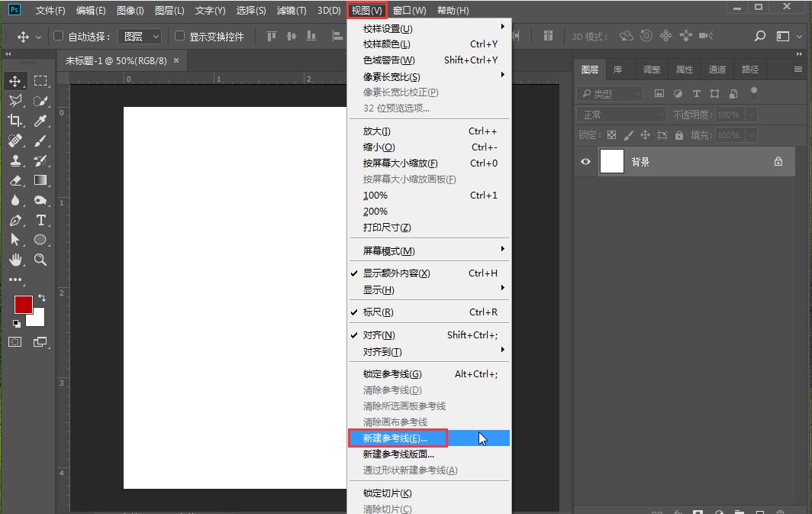812x514 pixels.
Task: Choose the Clone Stamp tool
Action: [16, 160]
